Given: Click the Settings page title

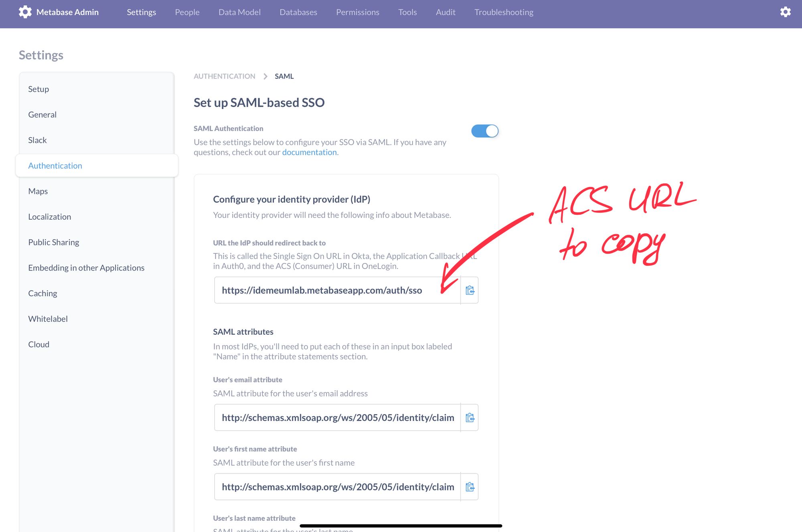Looking at the screenshot, I should pyautogui.click(x=41, y=55).
